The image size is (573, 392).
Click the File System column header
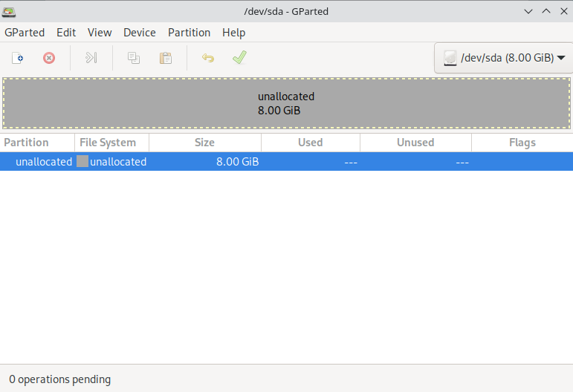coord(108,143)
